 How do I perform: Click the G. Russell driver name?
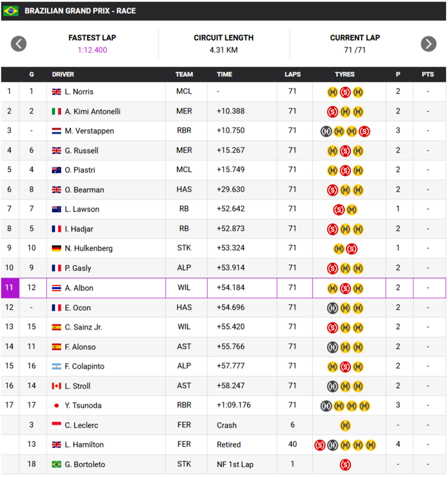81,151
